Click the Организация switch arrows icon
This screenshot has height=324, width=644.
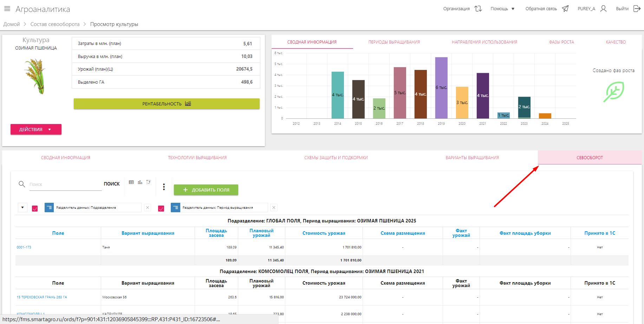coord(478,9)
